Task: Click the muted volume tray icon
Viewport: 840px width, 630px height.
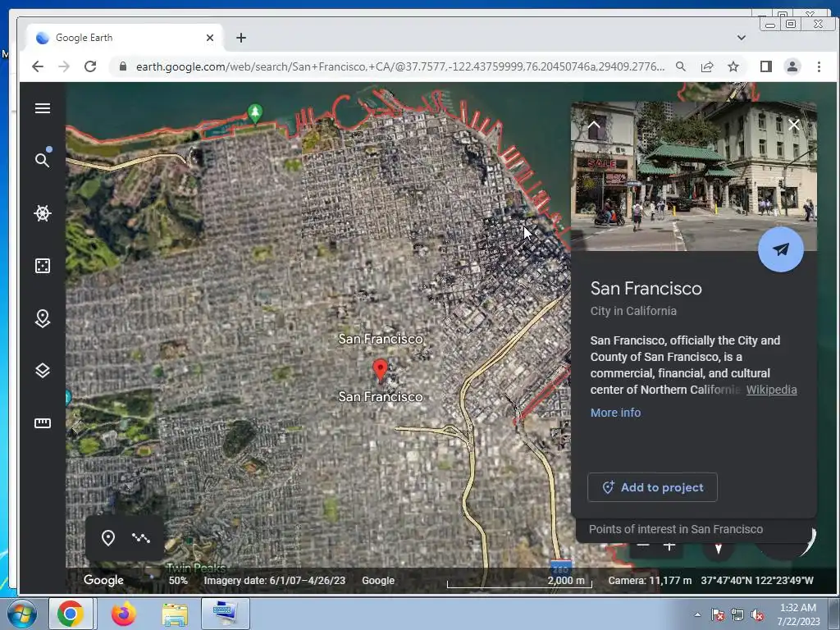Action: point(757,614)
